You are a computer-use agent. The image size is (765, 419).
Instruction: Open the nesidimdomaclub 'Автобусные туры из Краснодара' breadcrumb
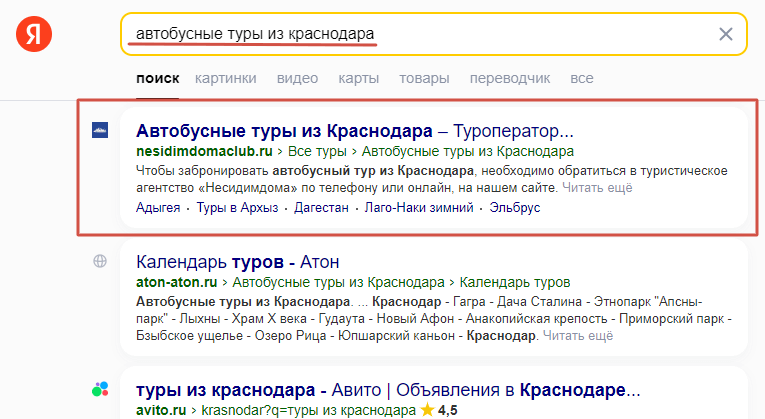pos(467,151)
